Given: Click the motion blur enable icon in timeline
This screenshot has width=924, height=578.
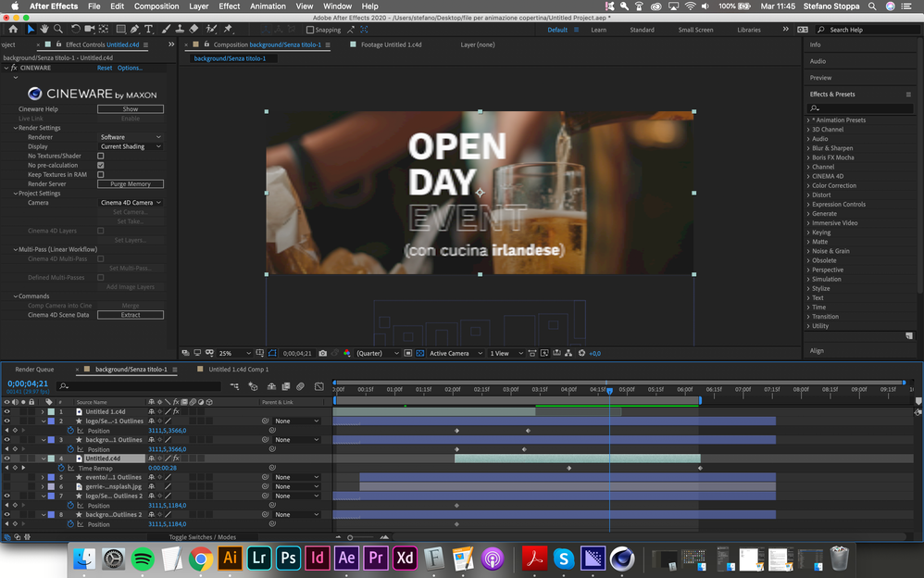Looking at the screenshot, I should coord(301,387).
